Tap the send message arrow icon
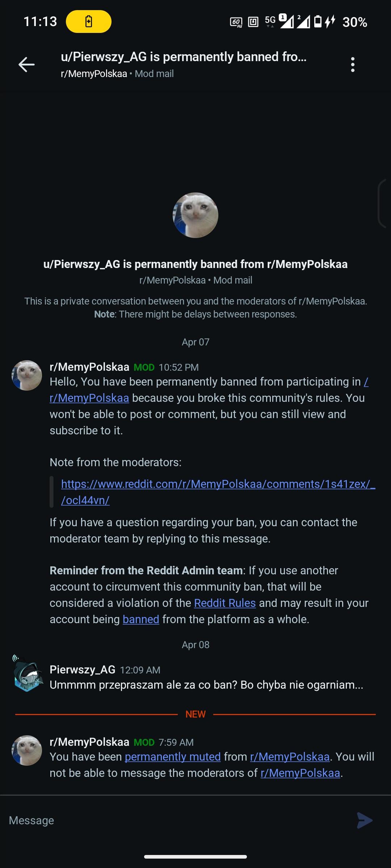The width and height of the screenshot is (391, 868). point(364,820)
